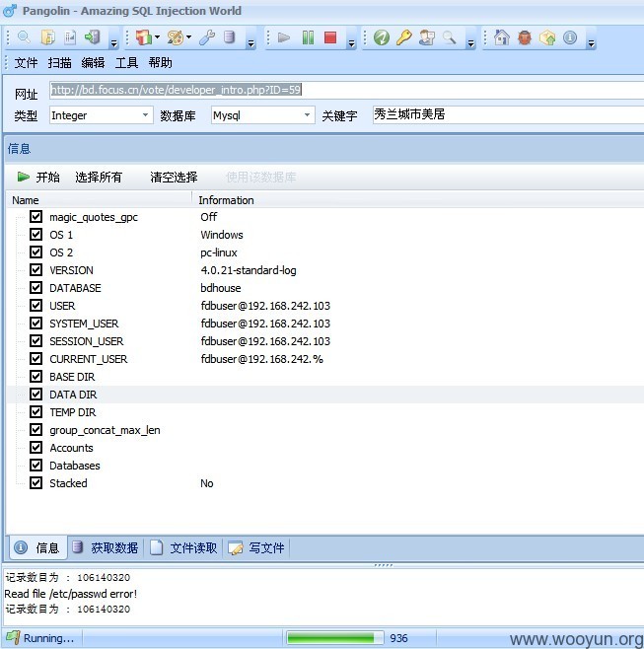Open the 编辑 menu

93,63
